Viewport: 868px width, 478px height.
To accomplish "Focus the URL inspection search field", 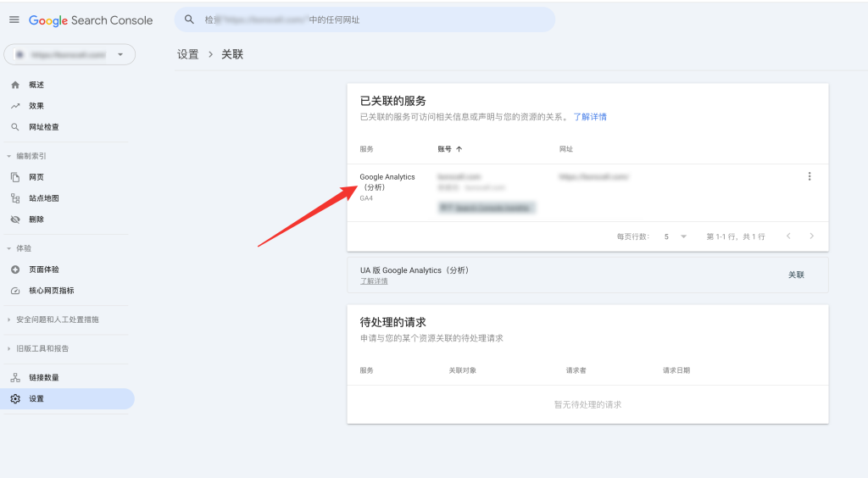I will 364,19.
